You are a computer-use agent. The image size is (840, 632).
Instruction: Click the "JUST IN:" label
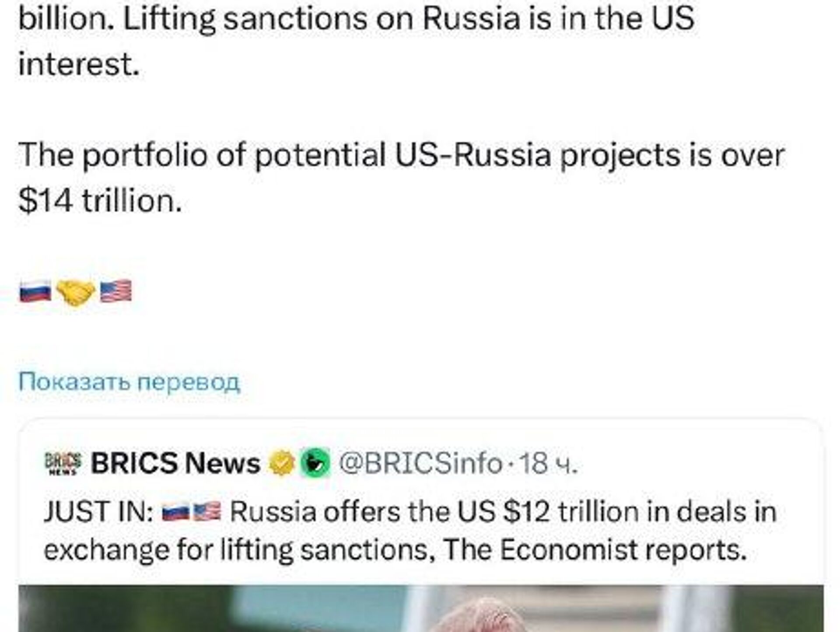(98, 512)
